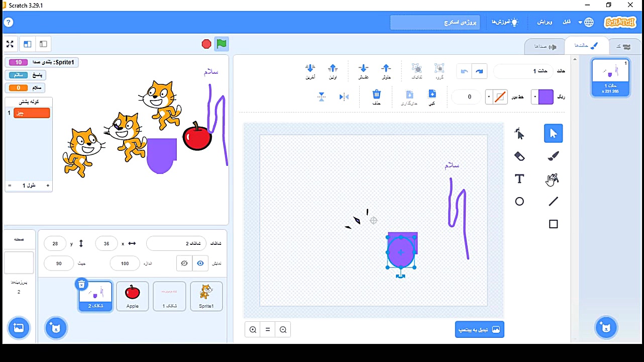The width and height of the screenshot is (644, 362).
Task: Show the sprite with the open-eye button
Action: 200,263
